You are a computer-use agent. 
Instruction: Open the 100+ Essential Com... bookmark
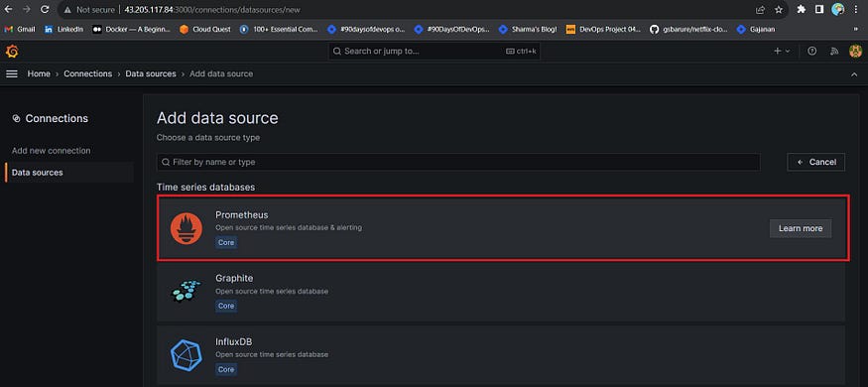pos(279,30)
